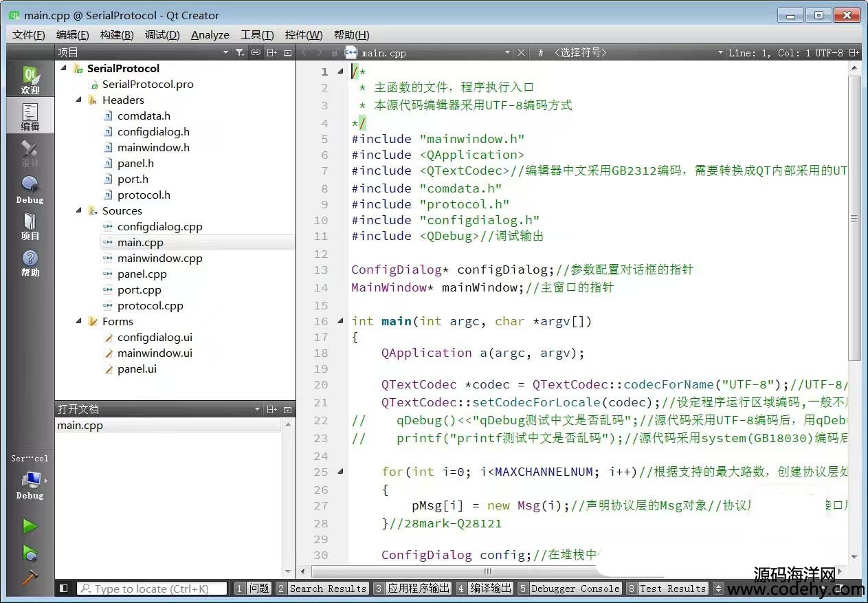The image size is (868, 603).
Task: Open the output panes menu arrows
Action: (x=719, y=589)
